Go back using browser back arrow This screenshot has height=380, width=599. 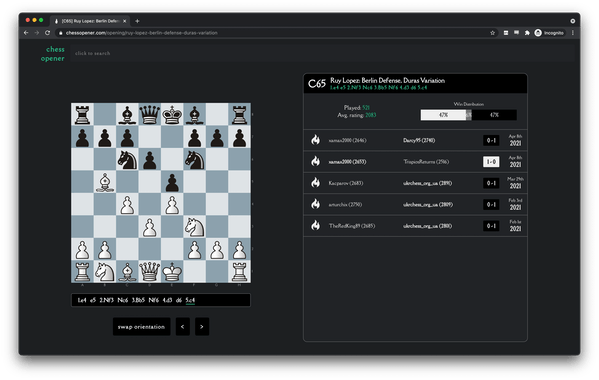point(26,33)
